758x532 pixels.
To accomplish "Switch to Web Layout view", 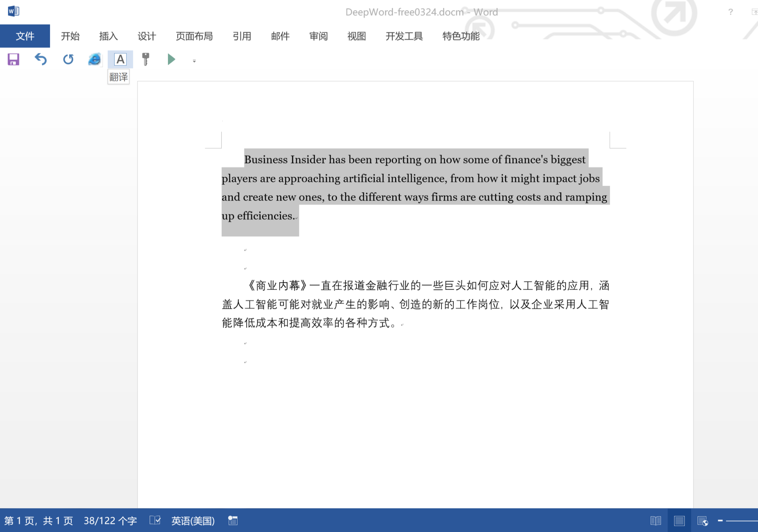I will [703, 521].
